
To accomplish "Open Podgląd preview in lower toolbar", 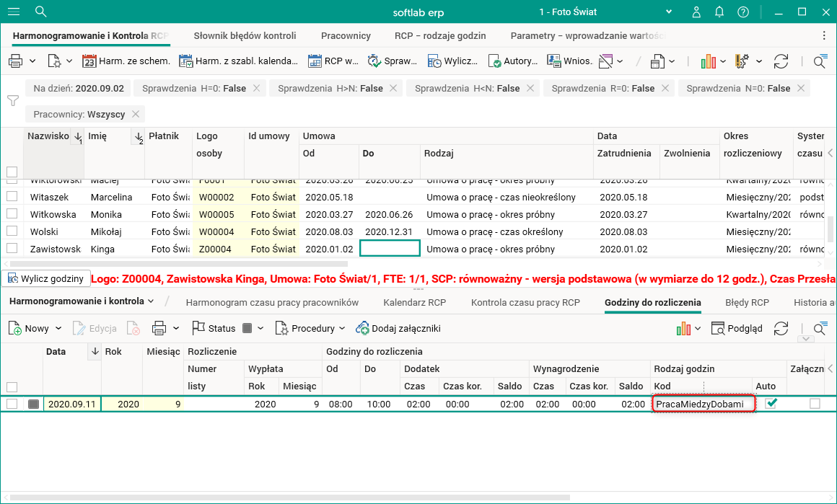I will click(737, 328).
